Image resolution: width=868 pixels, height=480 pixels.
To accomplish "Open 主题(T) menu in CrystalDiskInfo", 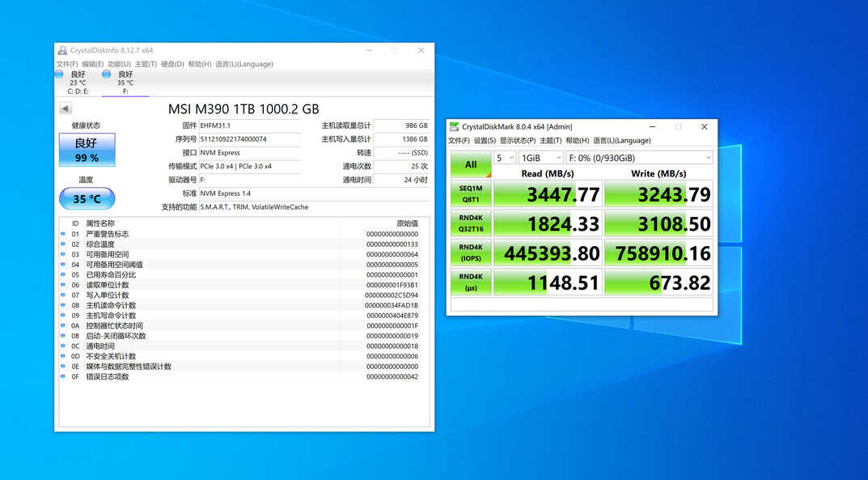I will [x=146, y=64].
